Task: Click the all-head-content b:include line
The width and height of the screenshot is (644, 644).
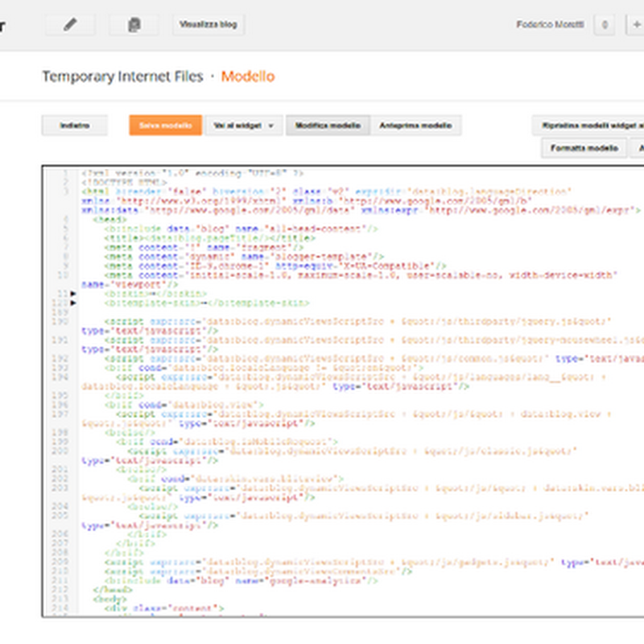Action: (241, 229)
